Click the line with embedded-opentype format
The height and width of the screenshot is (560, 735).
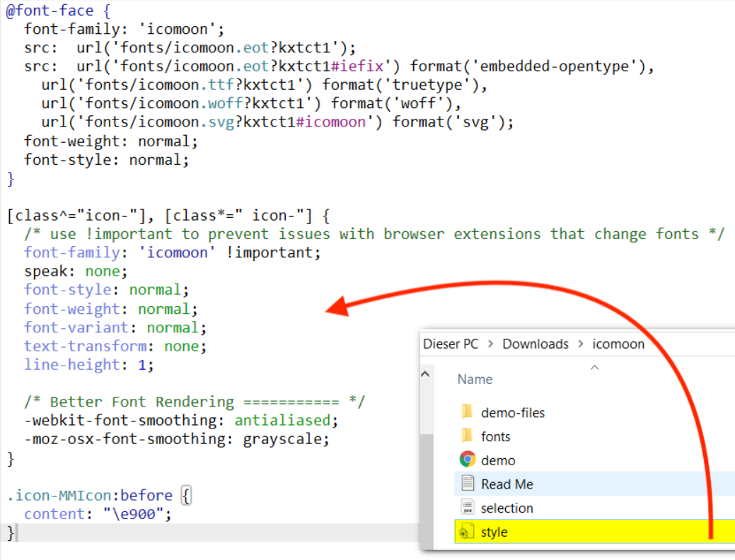[339, 66]
